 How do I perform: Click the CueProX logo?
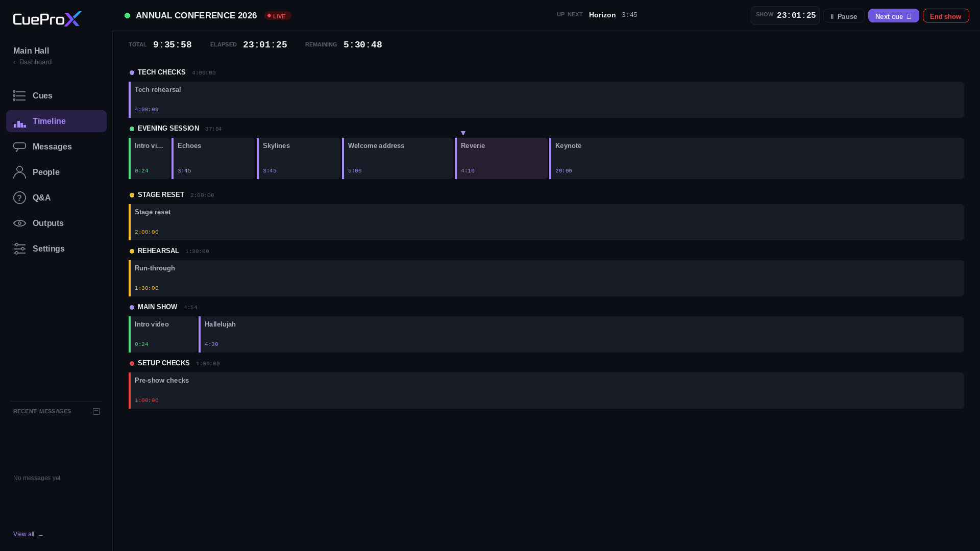[47, 19]
